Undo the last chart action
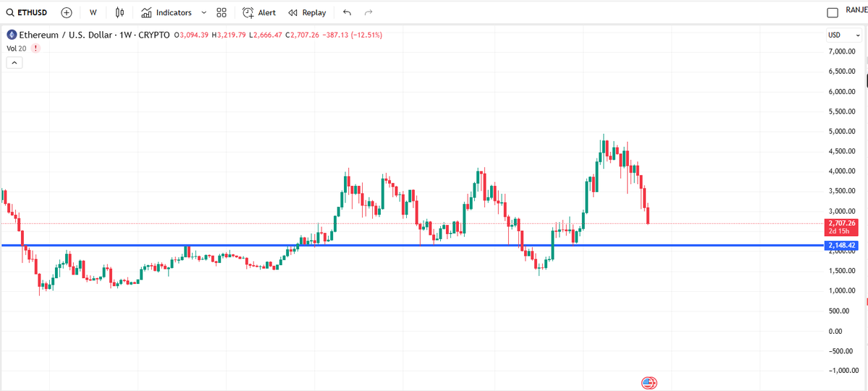This screenshot has height=391, width=868. [347, 12]
